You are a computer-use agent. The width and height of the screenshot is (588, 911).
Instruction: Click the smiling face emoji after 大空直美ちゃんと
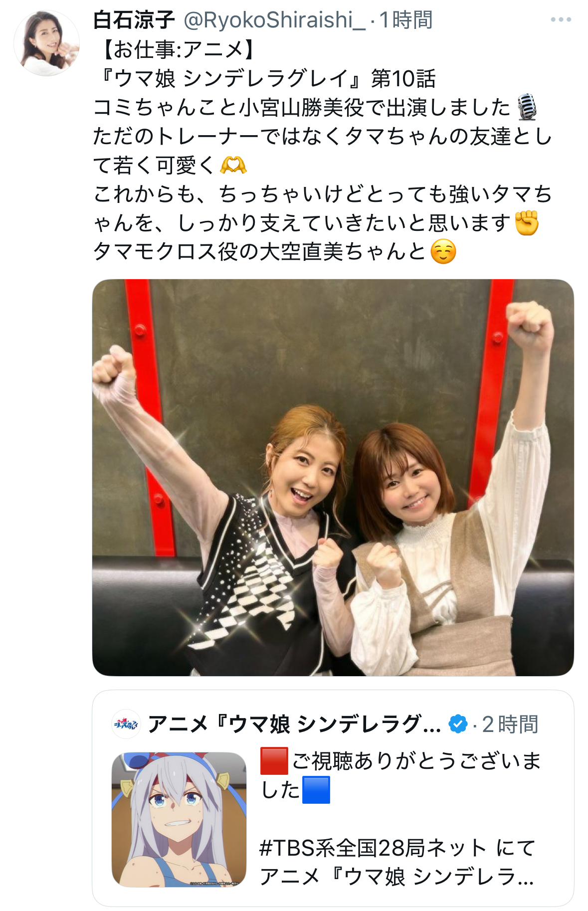(443, 252)
